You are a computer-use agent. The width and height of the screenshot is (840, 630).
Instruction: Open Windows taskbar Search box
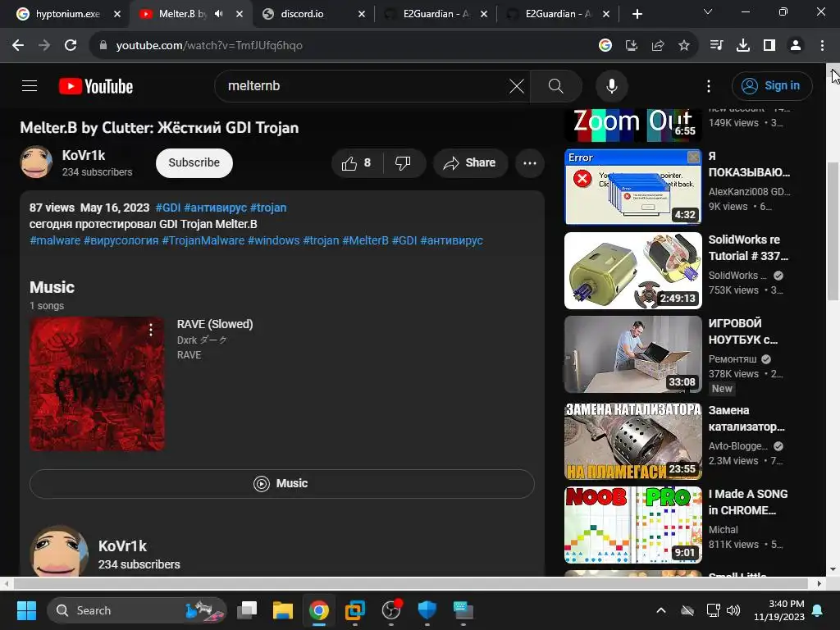tap(137, 610)
